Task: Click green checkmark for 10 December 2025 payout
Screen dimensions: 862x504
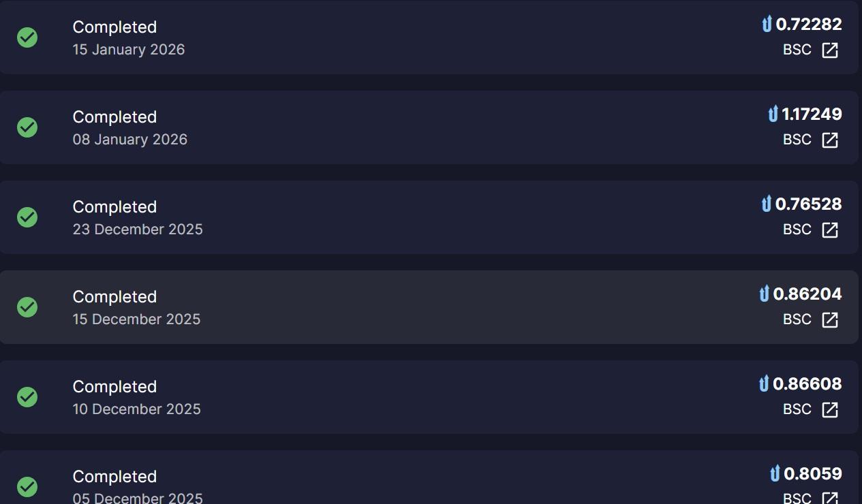Action: coord(27,397)
